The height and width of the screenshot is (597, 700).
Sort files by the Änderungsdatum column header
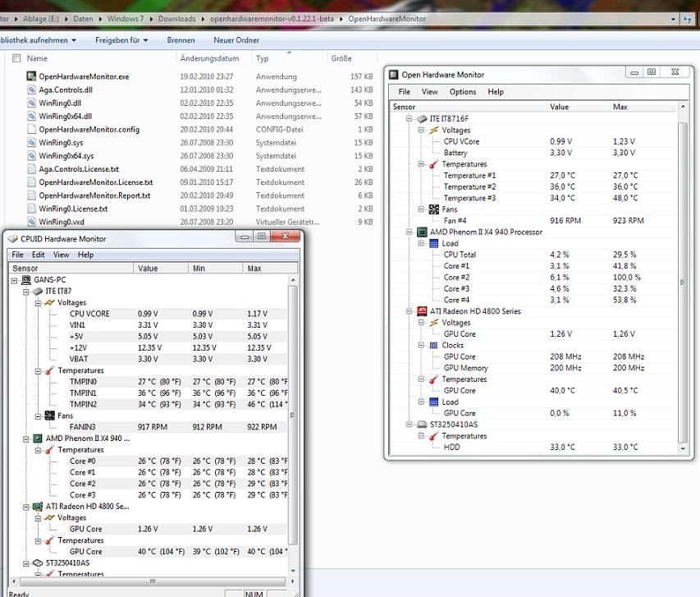[x=209, y=58]
